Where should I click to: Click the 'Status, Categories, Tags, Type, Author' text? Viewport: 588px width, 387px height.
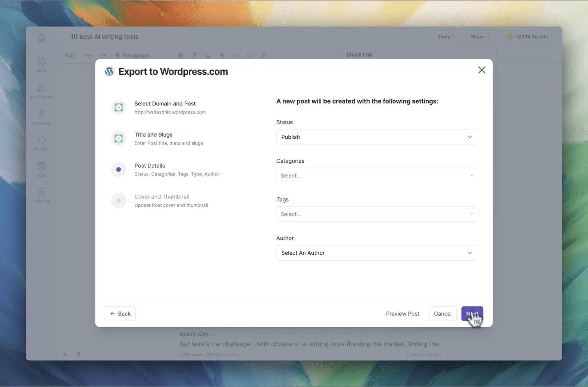177,174
